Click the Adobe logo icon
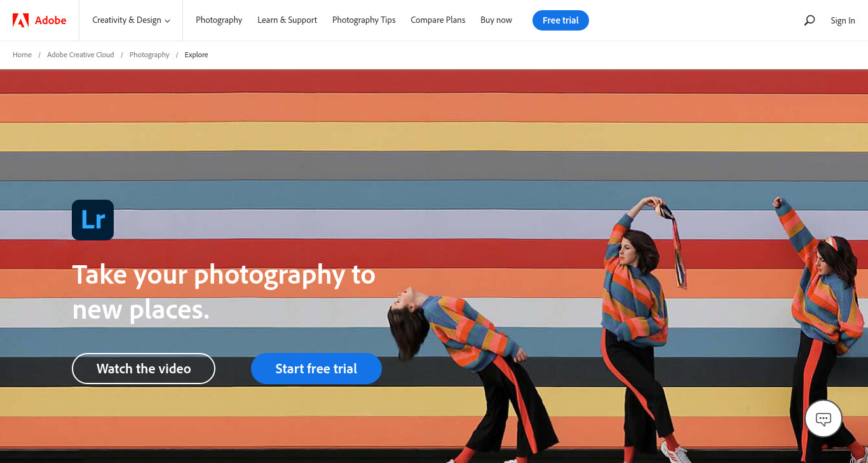This screenshot has height=463, width=868. [20, 20]
